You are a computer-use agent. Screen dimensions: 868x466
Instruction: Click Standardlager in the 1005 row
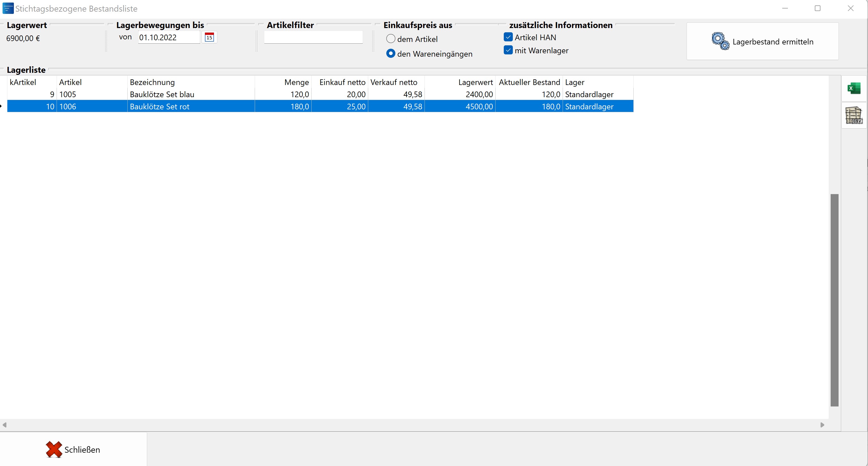tap(598, 94)
